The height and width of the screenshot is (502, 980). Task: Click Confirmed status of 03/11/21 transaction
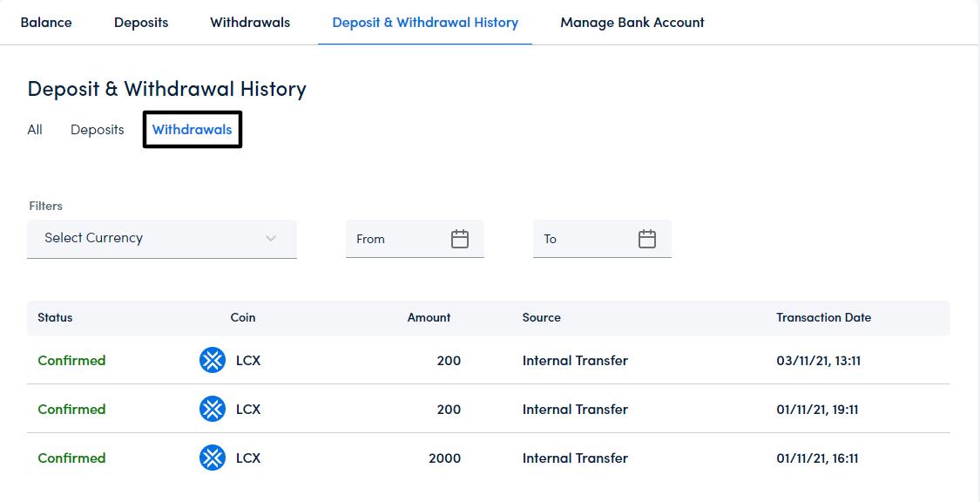coord(71,360)
